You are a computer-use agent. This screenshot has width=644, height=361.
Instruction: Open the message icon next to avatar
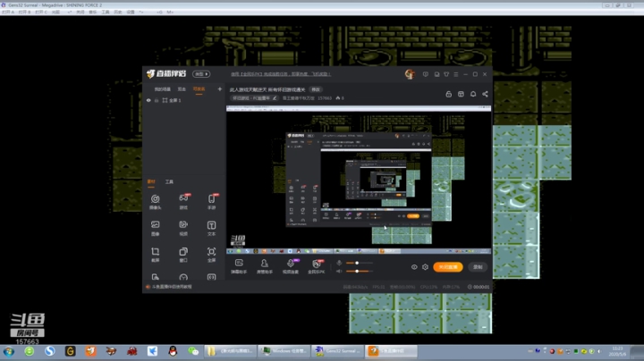[426, 74]
